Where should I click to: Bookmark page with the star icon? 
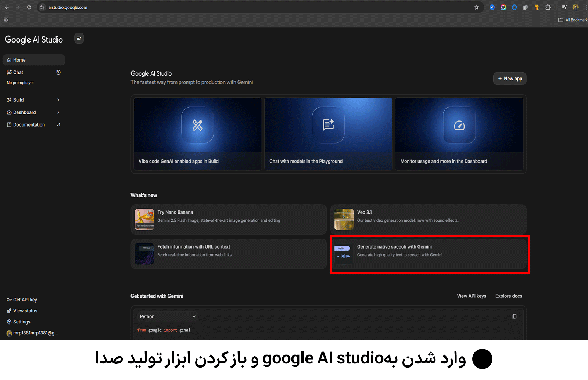click(477, 7)
